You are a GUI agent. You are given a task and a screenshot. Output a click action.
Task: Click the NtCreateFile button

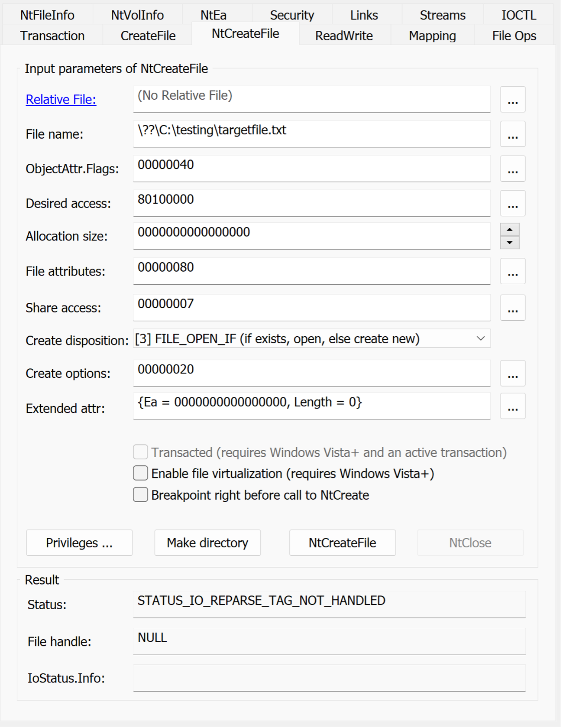pos(342,543)
